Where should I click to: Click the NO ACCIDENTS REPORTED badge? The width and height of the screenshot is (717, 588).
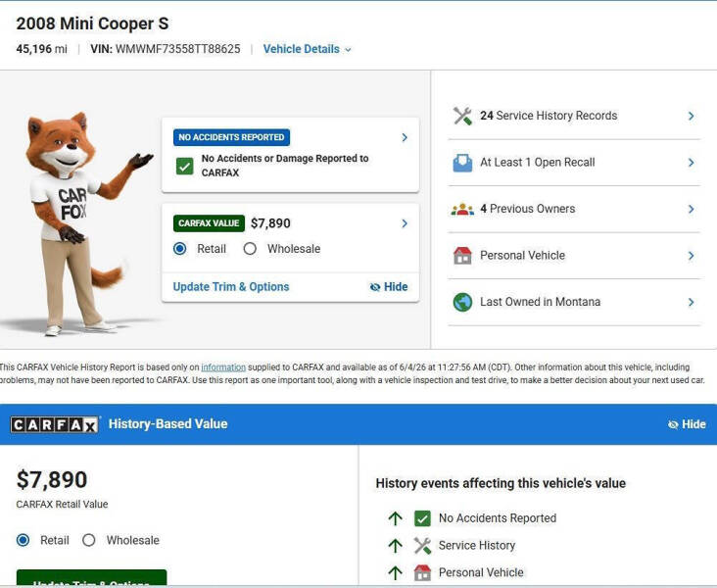point(231,137)
